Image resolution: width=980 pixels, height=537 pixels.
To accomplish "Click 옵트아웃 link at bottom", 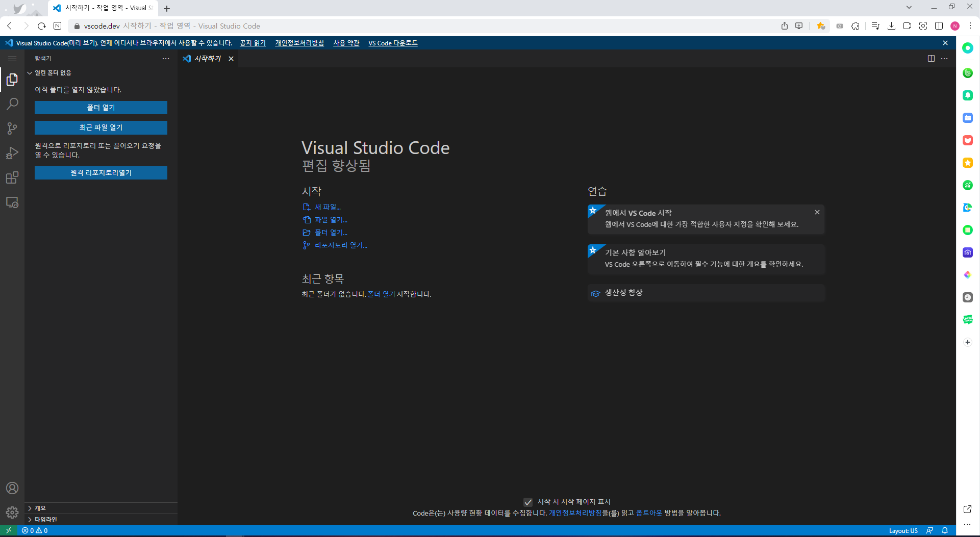I will pyautogui.click(x=649, y=513).
